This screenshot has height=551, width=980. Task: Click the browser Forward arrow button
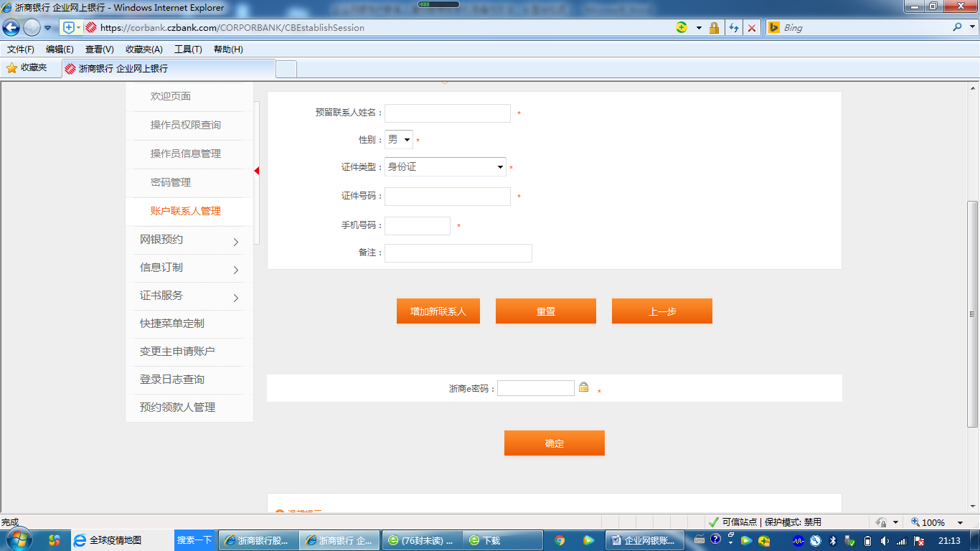coord(32,27)
